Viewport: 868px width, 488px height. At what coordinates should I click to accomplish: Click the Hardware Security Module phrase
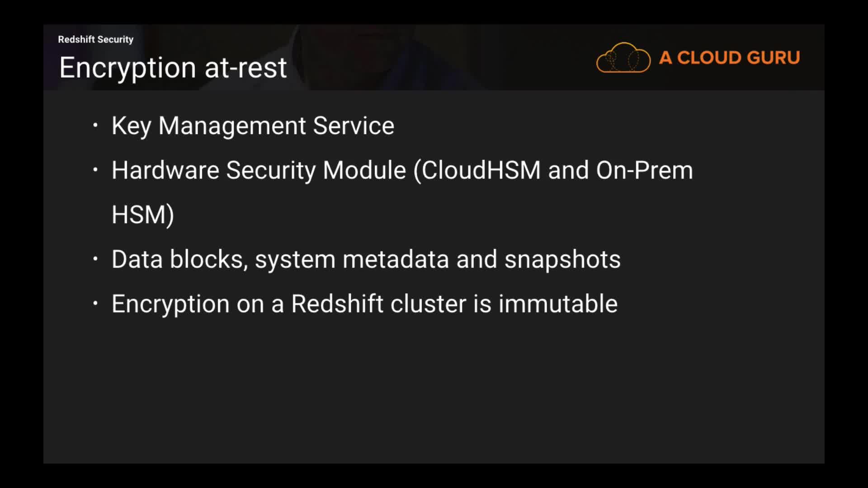(x=259, y=170)
